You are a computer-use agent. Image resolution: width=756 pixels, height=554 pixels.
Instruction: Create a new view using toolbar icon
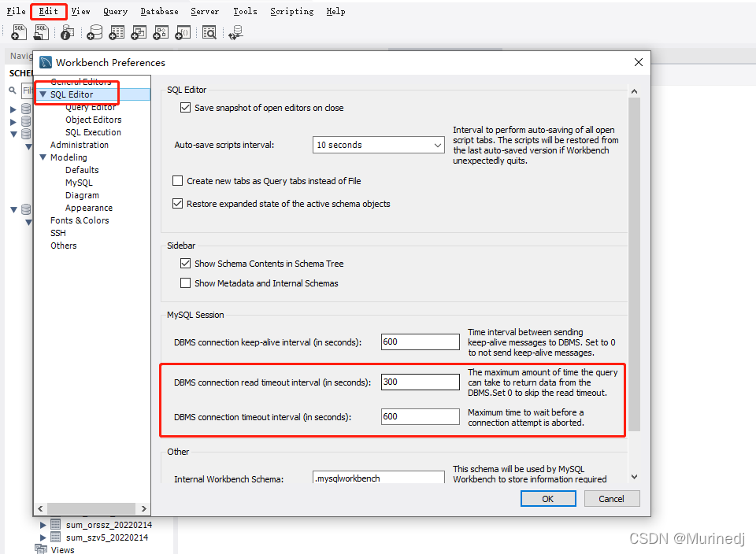(139, 32)
